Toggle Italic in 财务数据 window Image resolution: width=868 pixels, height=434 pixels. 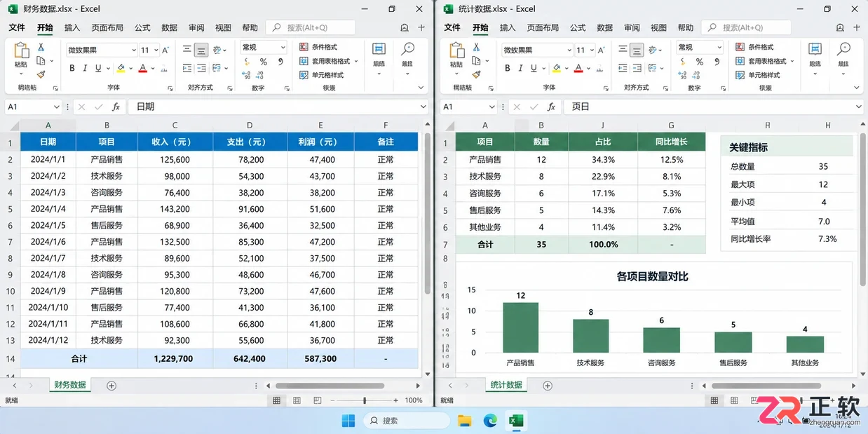point(85,69)
